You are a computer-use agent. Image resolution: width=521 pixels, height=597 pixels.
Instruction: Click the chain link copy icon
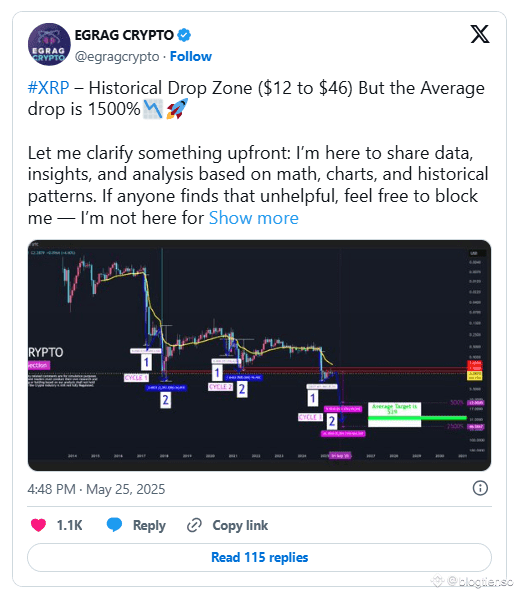[194, 525]
